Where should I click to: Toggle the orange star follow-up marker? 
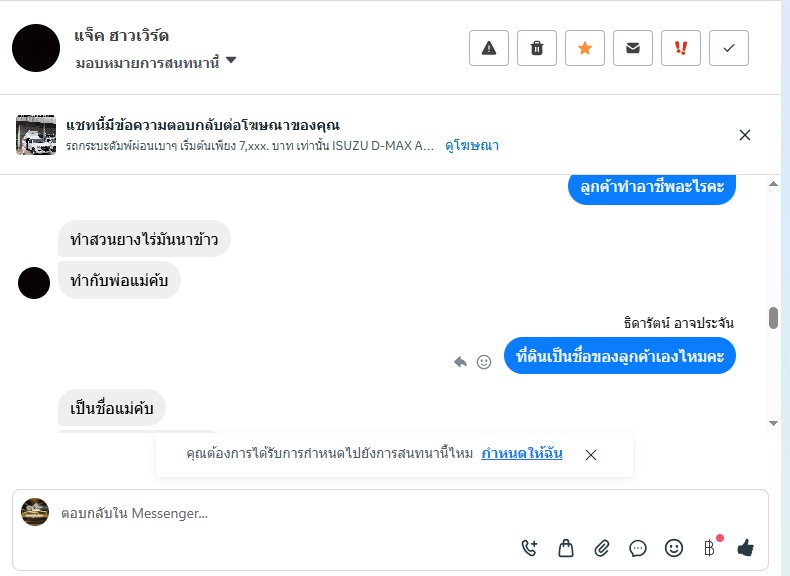pos(585,48)
